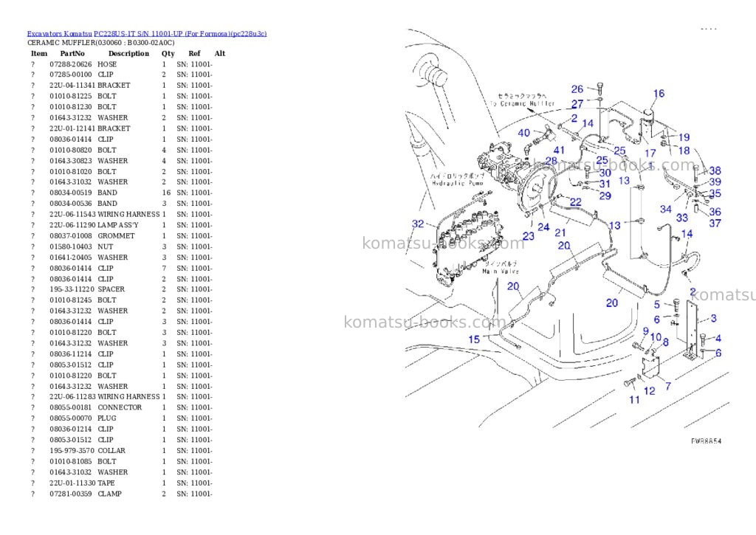
Task: Select part number 08034-00536 BAND
Action: pyautogui.click(x=83, y=204)
